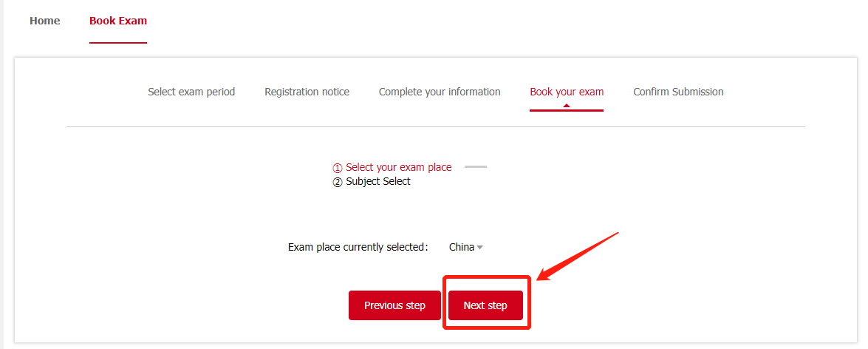
Task: Click the red underline beneath Book Exam
Action: 118,43
